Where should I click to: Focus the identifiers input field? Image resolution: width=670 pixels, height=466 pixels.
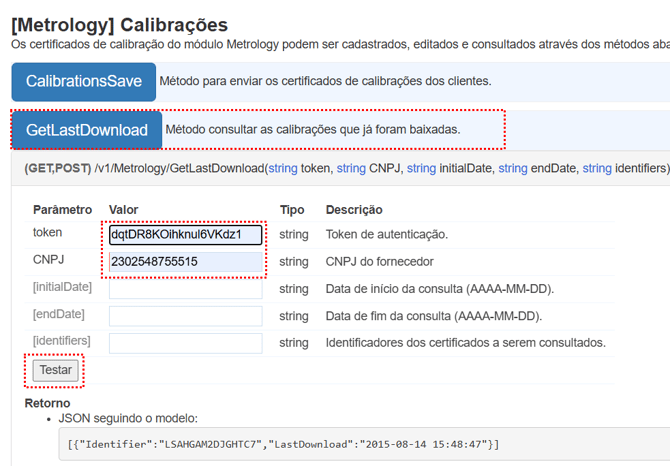(186, 343)
